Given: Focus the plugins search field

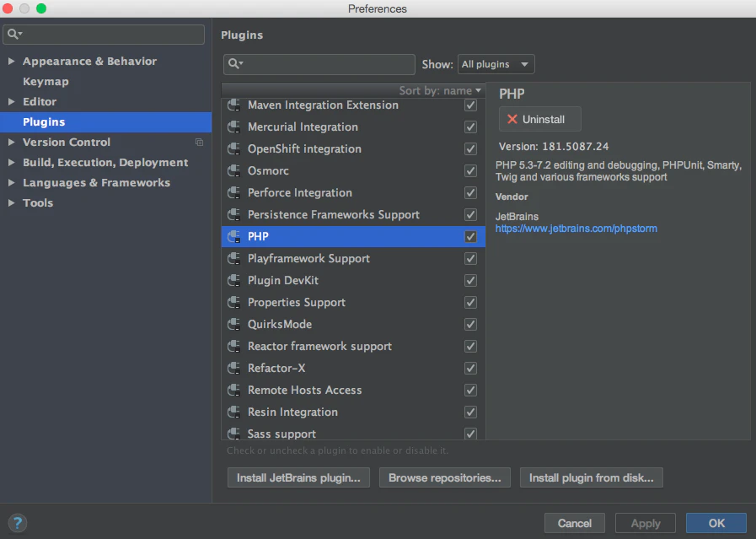Looking at the screenshot, I should pyautogui.click(x=319, y=64).
